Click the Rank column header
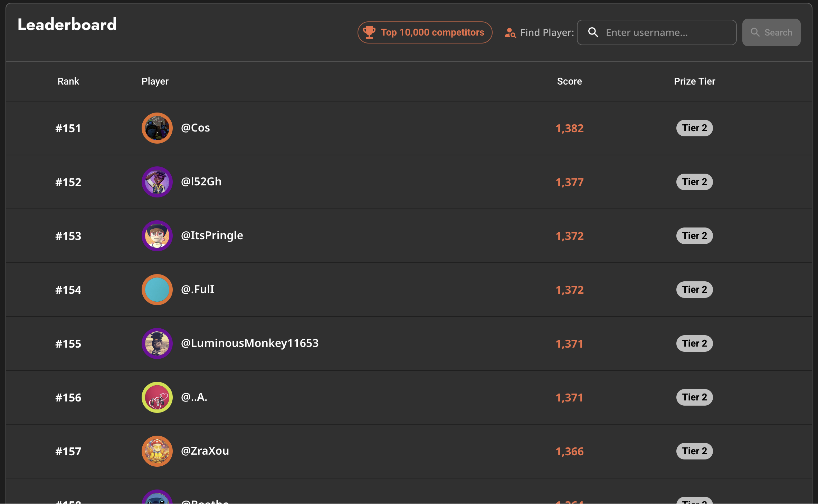Screen dimensions: 818x504 point(68,81)
